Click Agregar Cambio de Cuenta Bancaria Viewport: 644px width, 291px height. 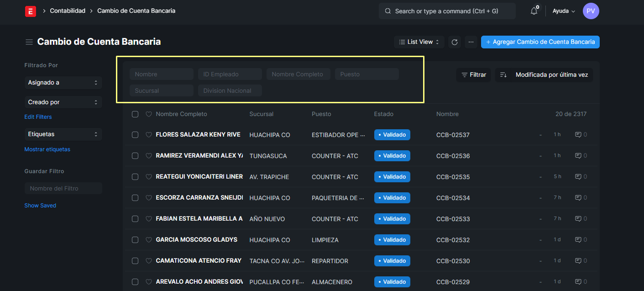[540, 42]
